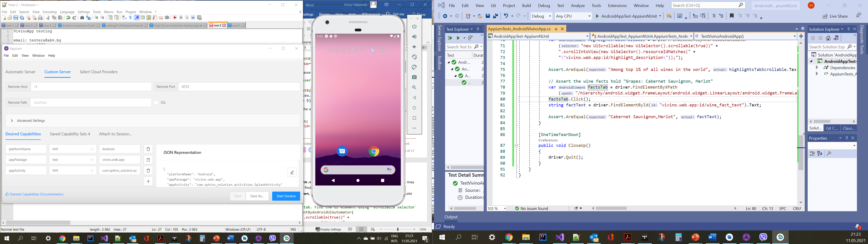Open the Chrome app on the emulator home screen
868x244 pixels.
374,151
